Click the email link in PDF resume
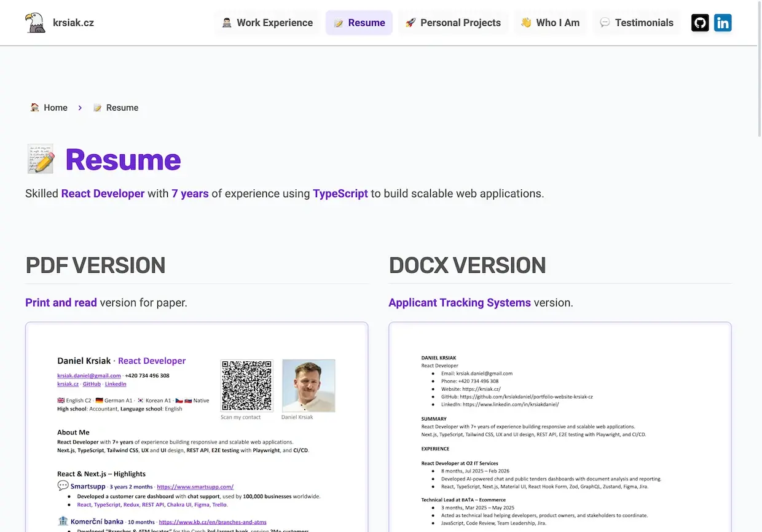 pyautogui.click(x=89, y=375)
